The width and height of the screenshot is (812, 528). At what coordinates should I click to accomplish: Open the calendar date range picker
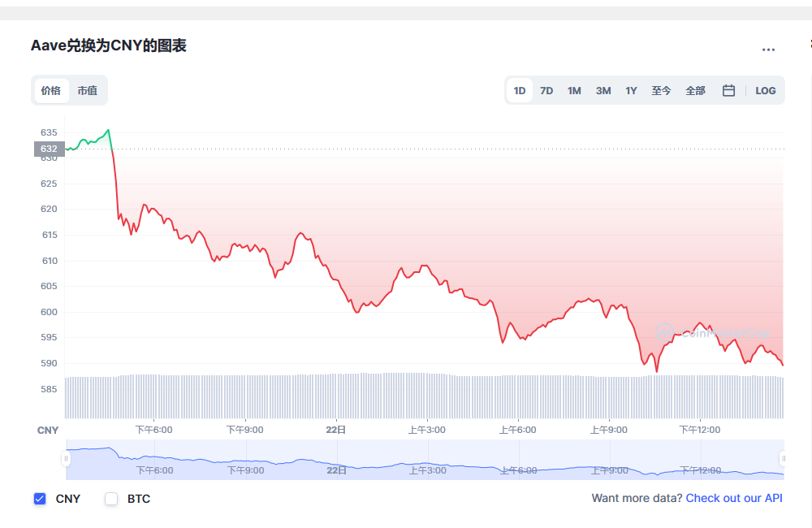pos(728,91)
